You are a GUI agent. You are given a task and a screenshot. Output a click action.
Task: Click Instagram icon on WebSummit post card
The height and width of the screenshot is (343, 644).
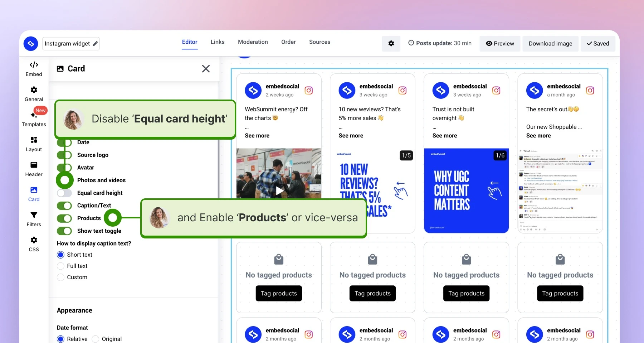click(309, 91)
